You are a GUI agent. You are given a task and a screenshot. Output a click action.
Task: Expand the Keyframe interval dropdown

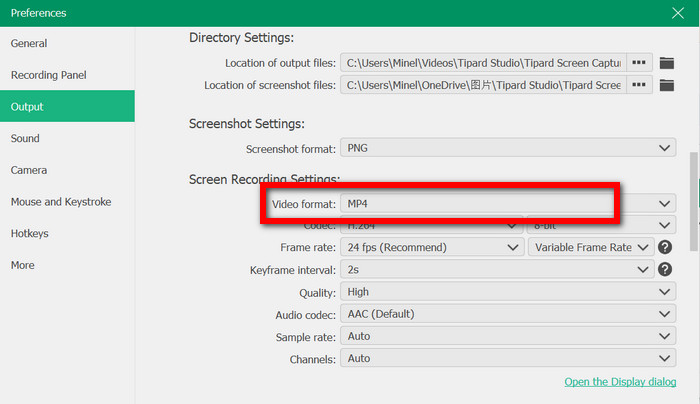[x=497, y=270]
